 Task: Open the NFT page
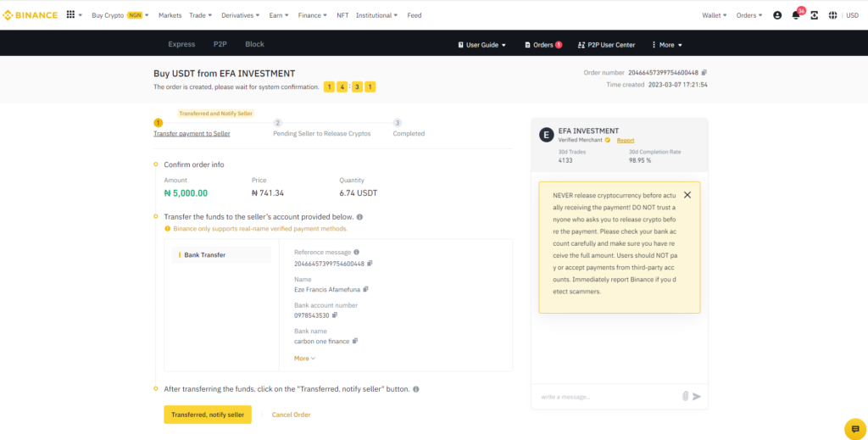click(342, 15)
